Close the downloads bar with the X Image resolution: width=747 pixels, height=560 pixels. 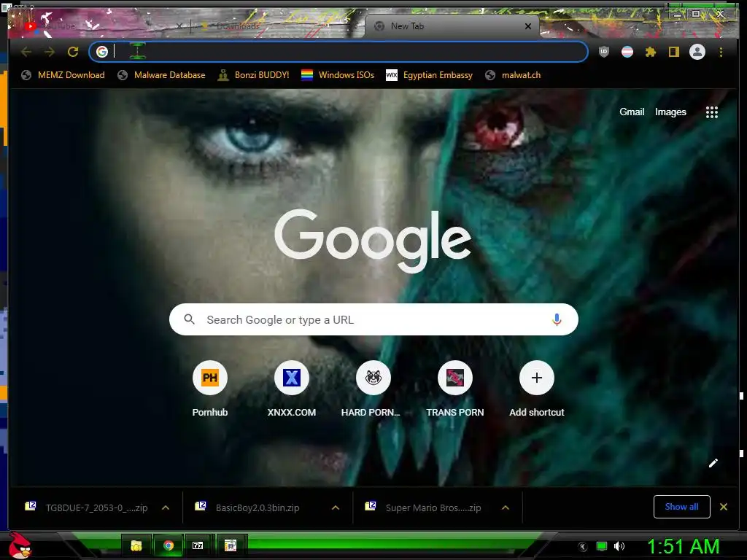point(723,507)
